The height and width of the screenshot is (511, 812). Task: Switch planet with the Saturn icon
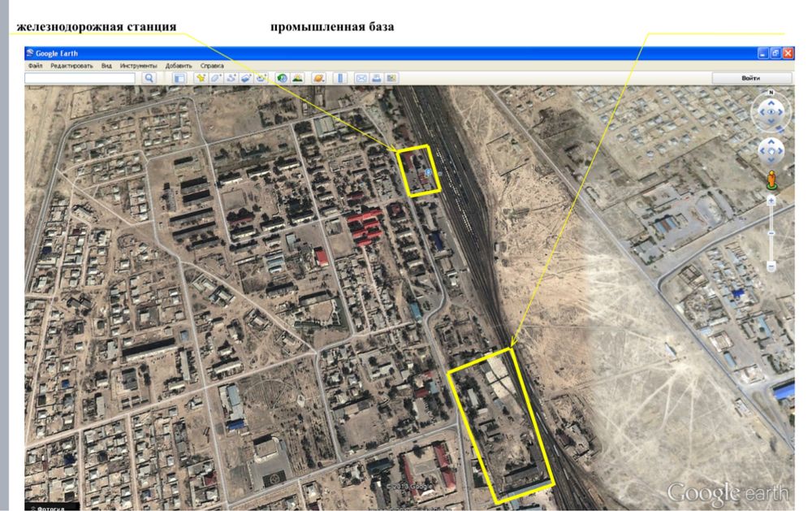(x=319, y=78)
